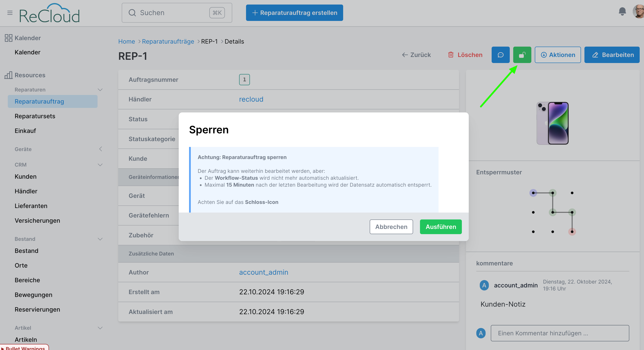This screenshot has width=644, height=350.
Task: Open the chat/comment icon near Aktionen
Action: (500, 55)
